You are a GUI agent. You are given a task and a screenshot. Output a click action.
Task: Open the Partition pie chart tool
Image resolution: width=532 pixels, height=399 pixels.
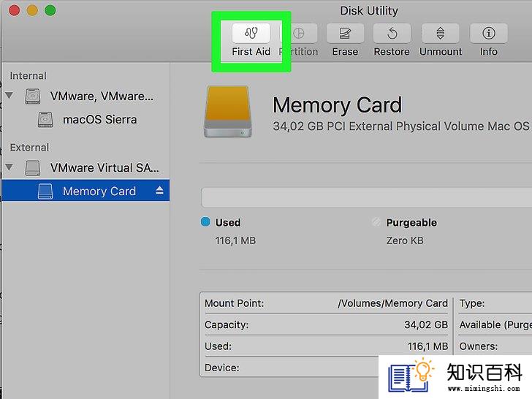[299, 33]
